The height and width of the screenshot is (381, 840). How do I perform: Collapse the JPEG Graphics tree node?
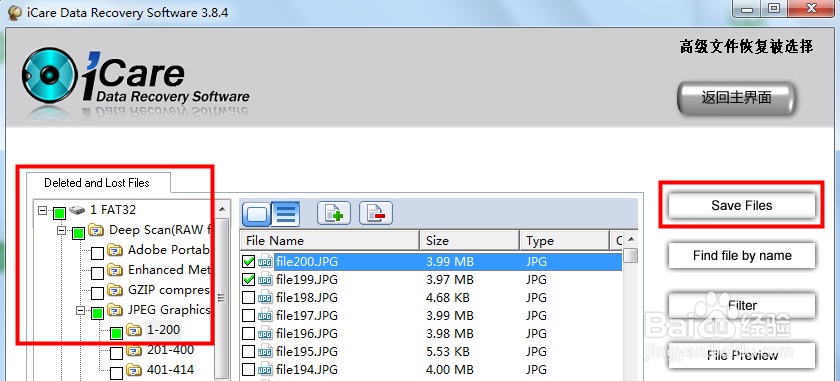(x=81, y=310)
